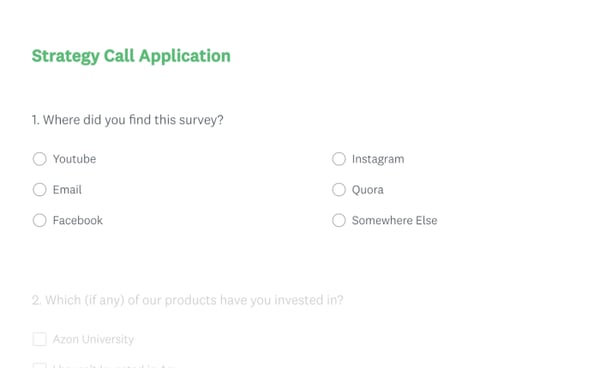The height and width of the screenshot is (368, 600).
Task: Click the Somewhere Else label text
Action: pyautogui.click(x=395, y=220)
